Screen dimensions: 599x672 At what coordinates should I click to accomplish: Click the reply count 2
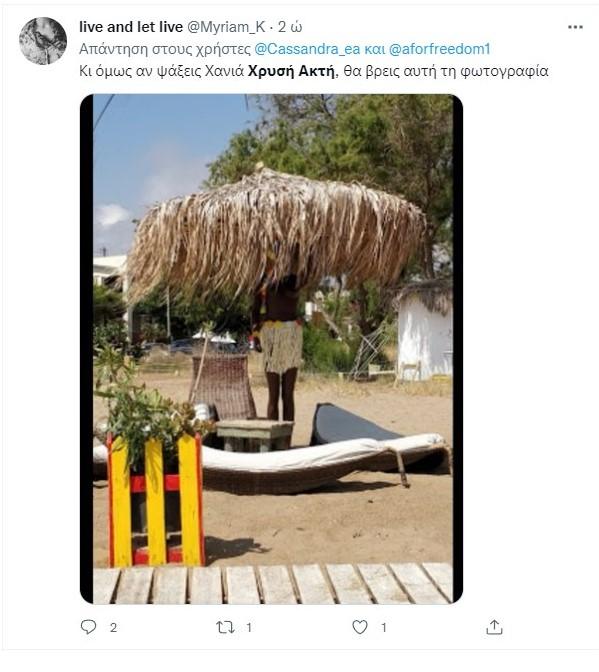pos(113,628)
